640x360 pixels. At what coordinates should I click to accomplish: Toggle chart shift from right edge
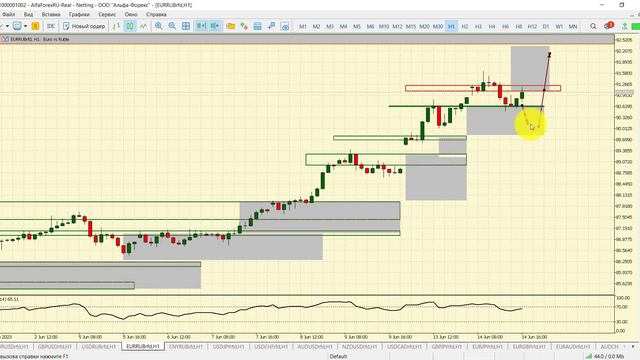(215, 26)
